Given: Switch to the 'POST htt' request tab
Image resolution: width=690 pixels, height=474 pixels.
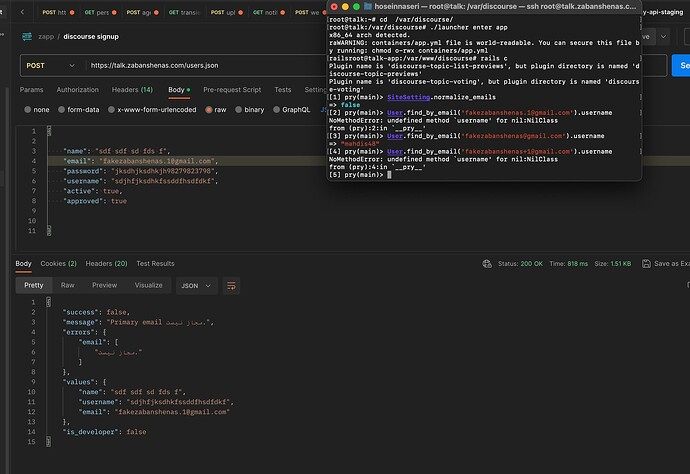Looking at the screenshot, I should (58, 12).
